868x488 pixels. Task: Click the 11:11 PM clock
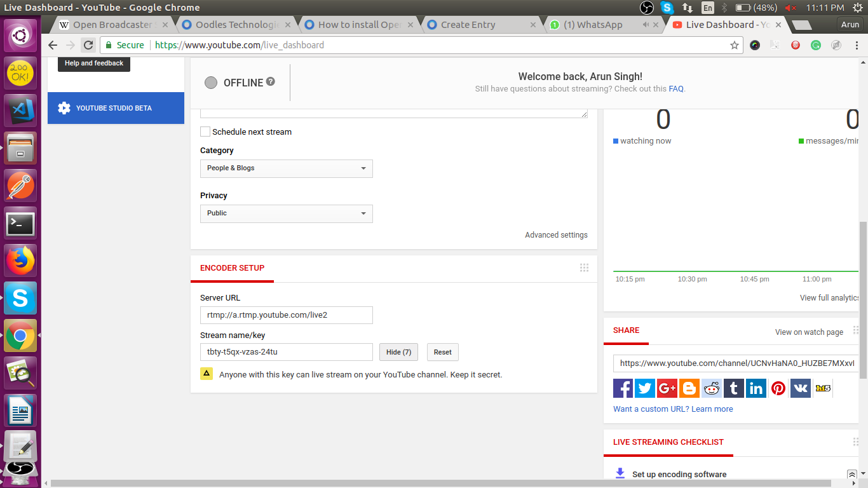(824, 8)
